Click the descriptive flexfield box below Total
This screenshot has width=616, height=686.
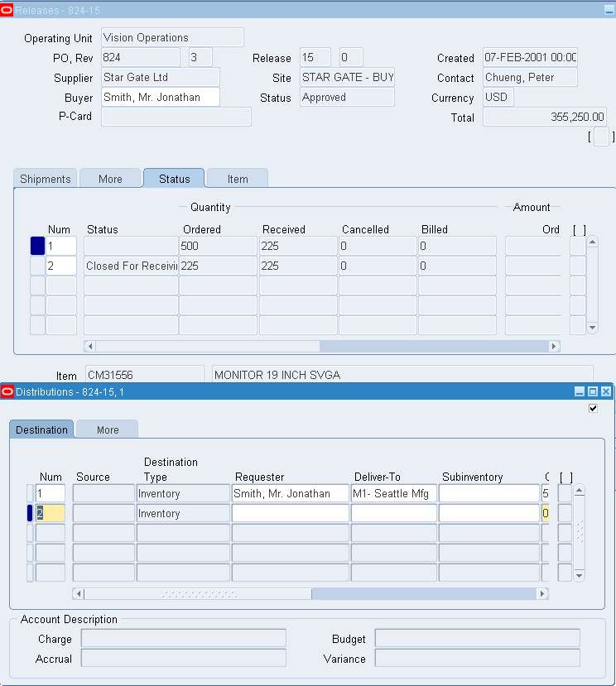pyautogui.click(x=601, y=137)
